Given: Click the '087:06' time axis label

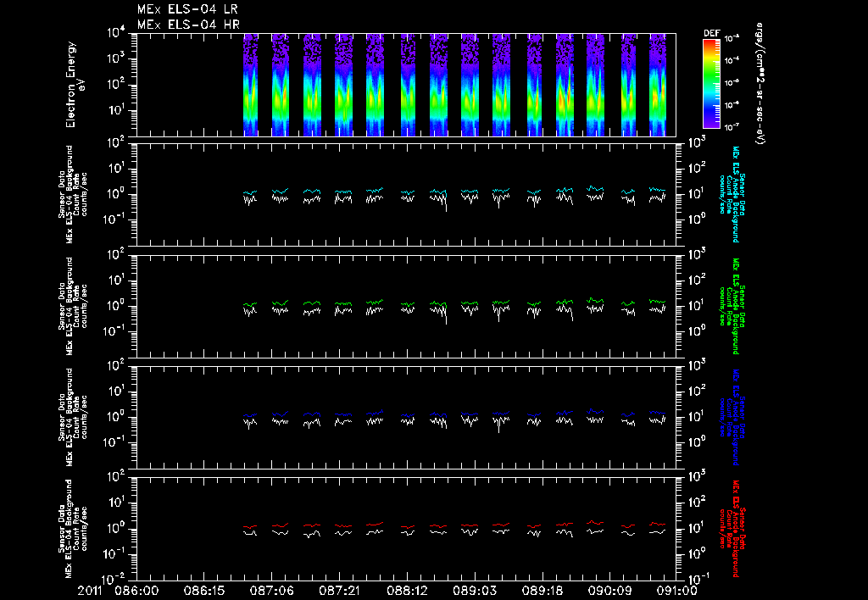Looking at the screenshot, I should (x=272, y=591).
